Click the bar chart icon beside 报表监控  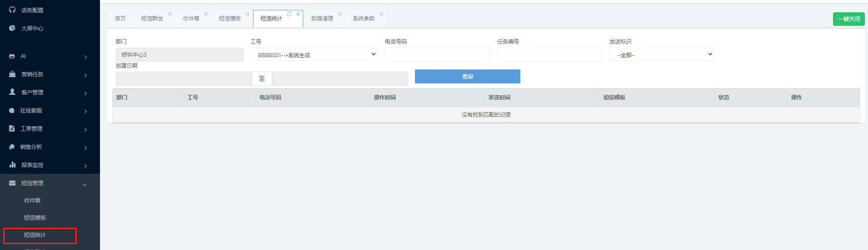(x=12, y=165)
